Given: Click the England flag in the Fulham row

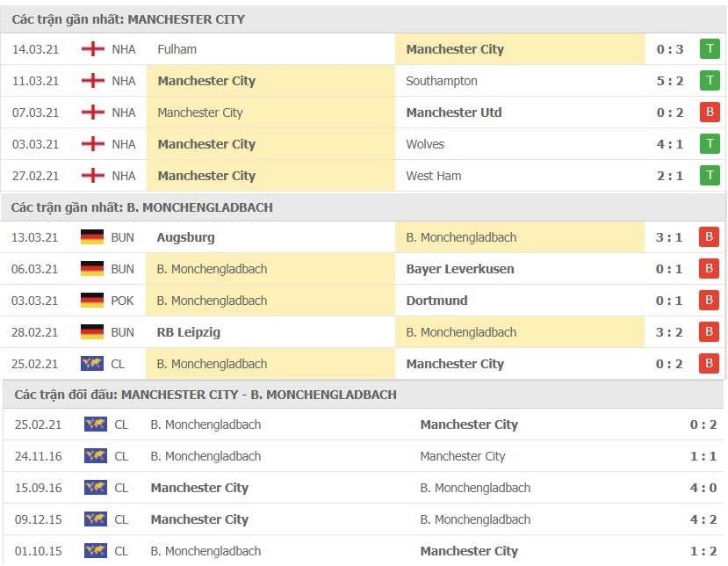Looking at the screenshot, I should [x=93, y=49].
